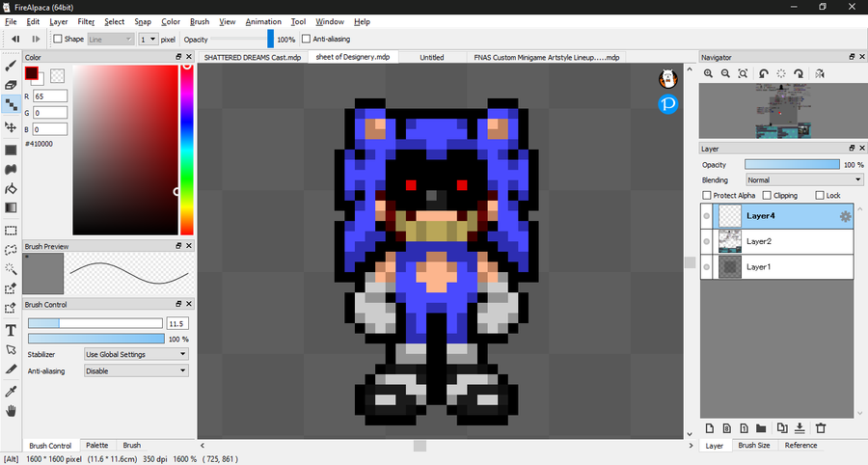Select the Select Eraser tool
Viewport: 868px width, 465px height.
click(x=11, y=308)
